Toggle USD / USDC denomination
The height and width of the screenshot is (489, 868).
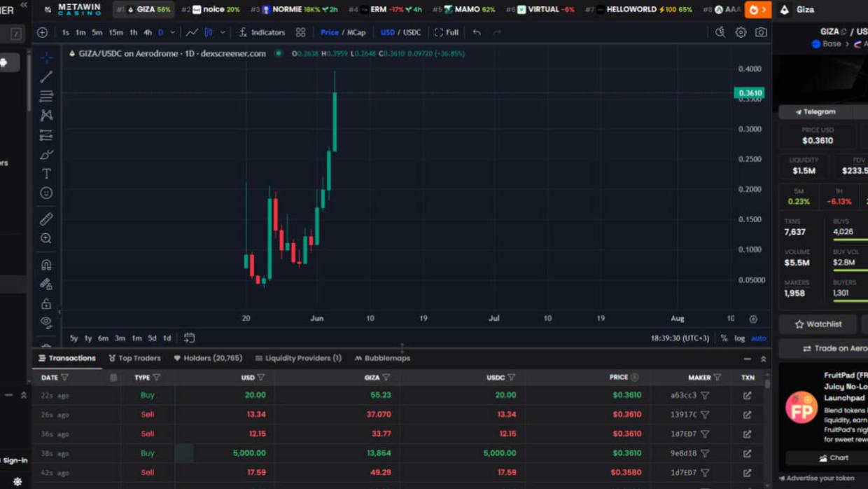coord(400,32)
